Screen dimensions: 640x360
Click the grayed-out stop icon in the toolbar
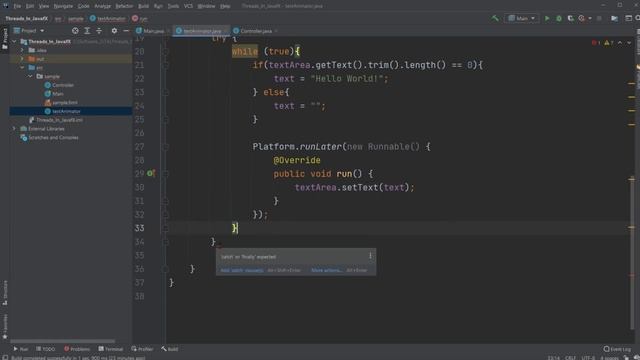point(599,18)
